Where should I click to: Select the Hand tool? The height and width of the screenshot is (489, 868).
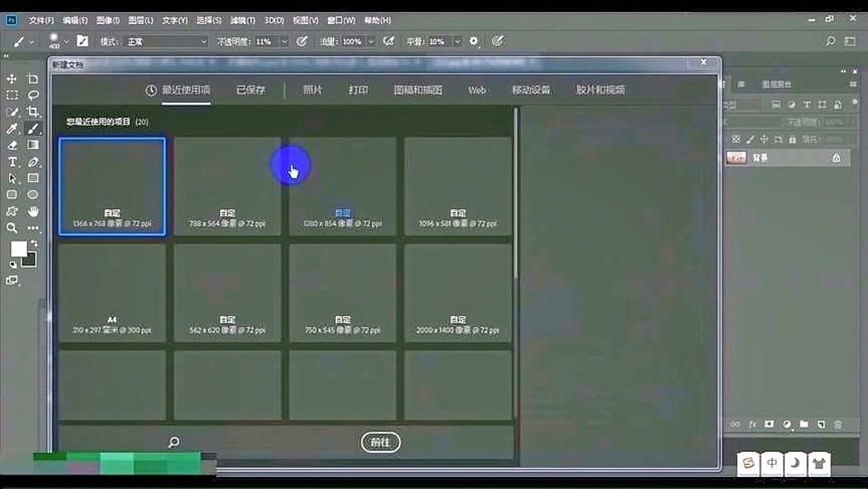(x=32, y=210)
